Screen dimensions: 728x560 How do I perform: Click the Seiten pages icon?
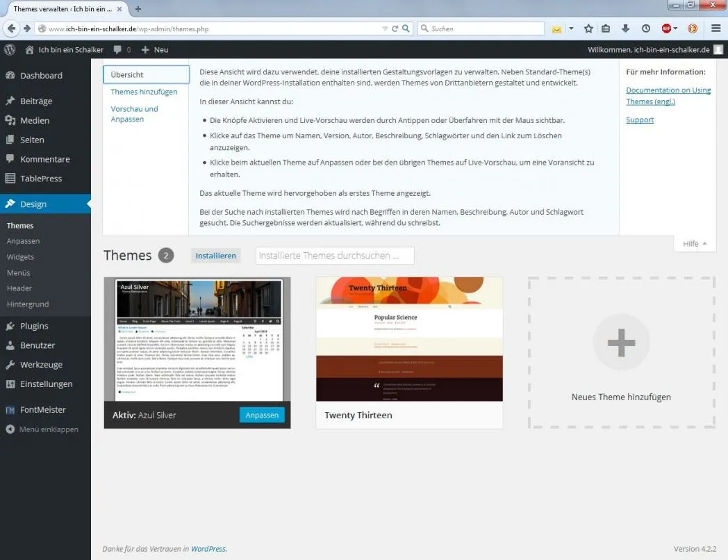pos(10,140)
